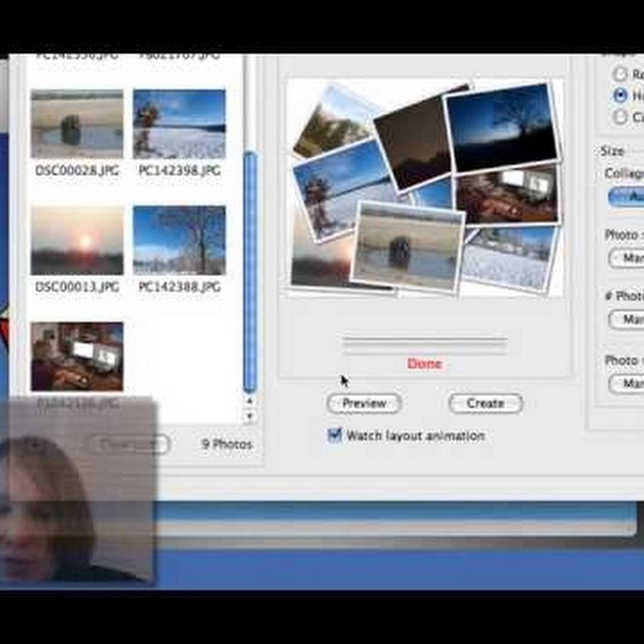Click the 'DSC00028.JPG' file name
Viewport: 644px width, 644px height.
(77, 170)
